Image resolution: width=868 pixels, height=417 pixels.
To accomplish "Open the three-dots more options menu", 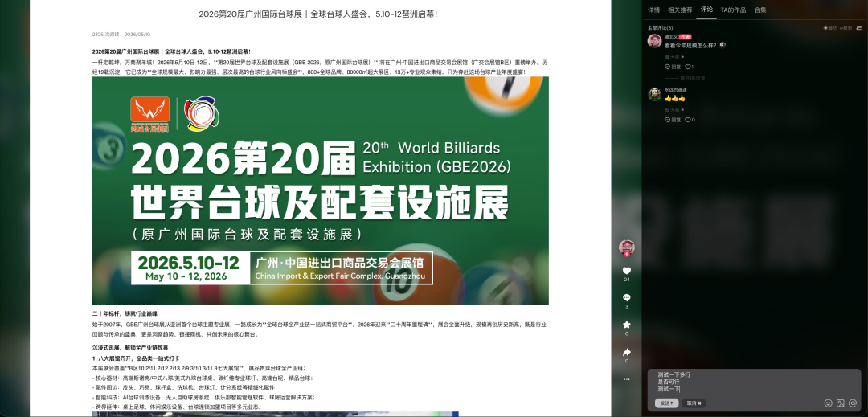I will pos(627,379).
